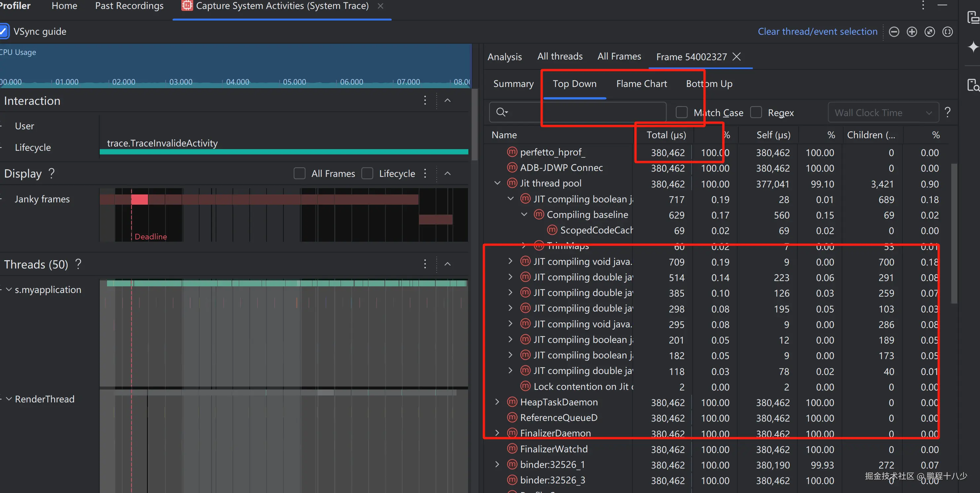Viewport: 980px width, 493px height.
Task: Click Clear thread/event selection link
Action: [817, 32]
